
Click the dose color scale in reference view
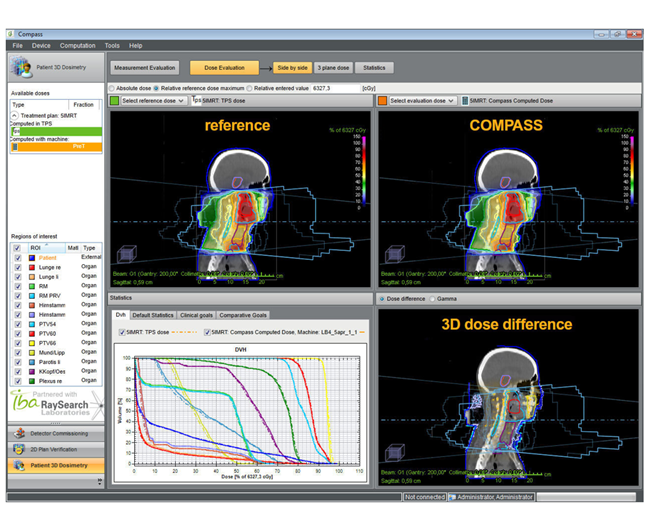(x=364, y=172)
